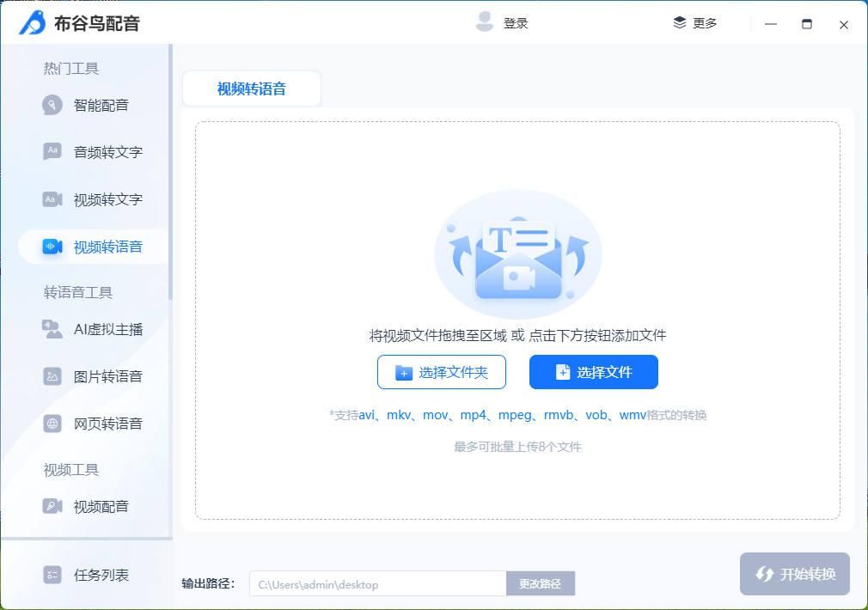The image size is (868, 610).
Task: Click the 选择文件夹 button
Action: [x=442, y=372]
